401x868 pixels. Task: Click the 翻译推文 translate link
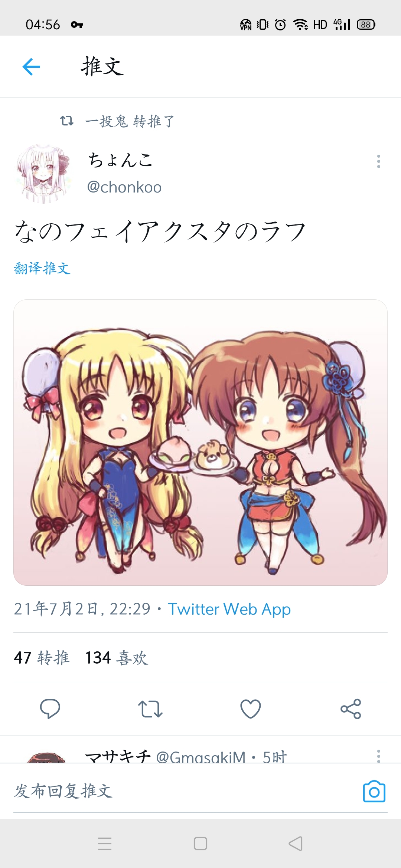42,268
